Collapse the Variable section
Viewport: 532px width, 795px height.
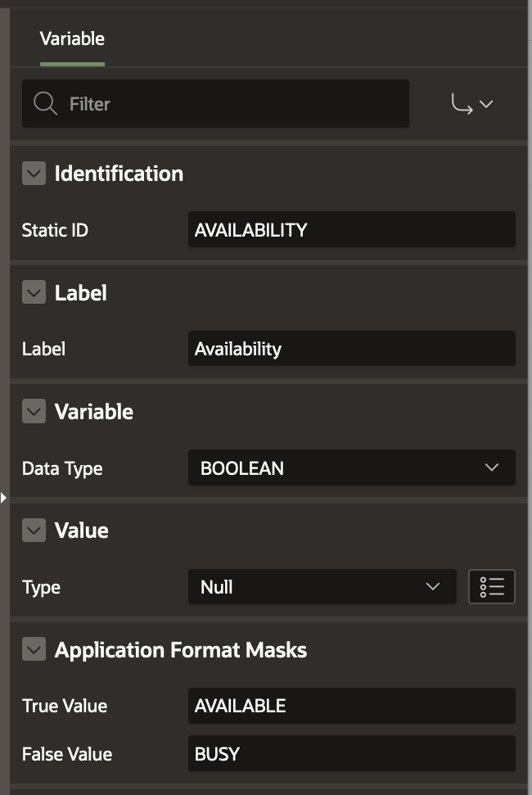click(34, 412)
